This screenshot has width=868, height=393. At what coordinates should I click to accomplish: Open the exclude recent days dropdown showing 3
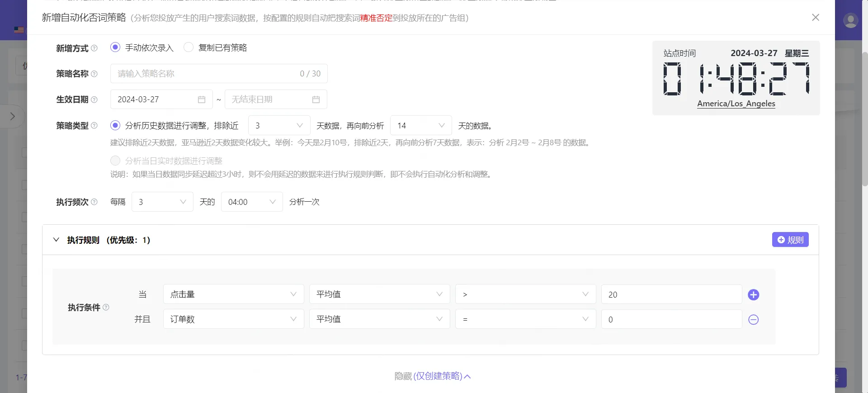pyautogui.click(x=279, y=126)
